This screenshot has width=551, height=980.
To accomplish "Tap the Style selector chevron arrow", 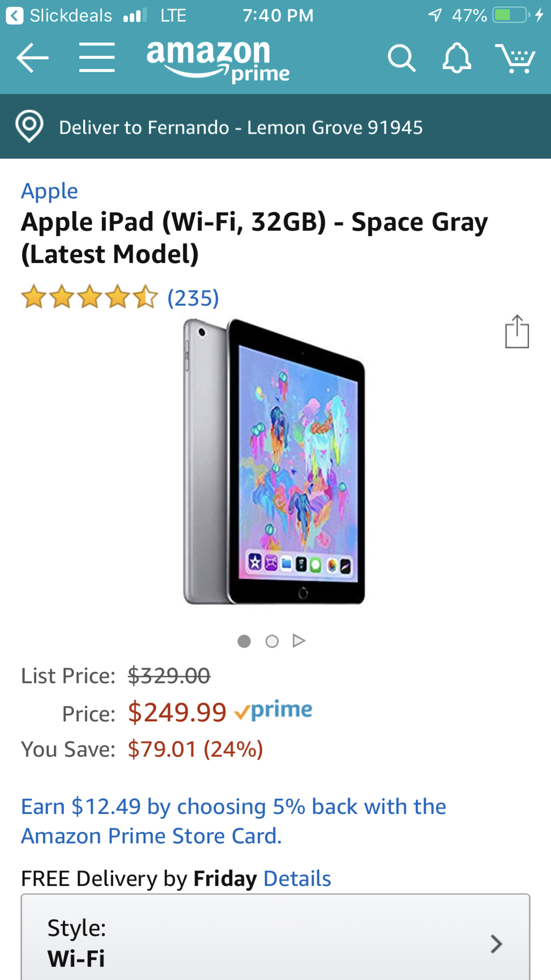I will click(496, 944).
